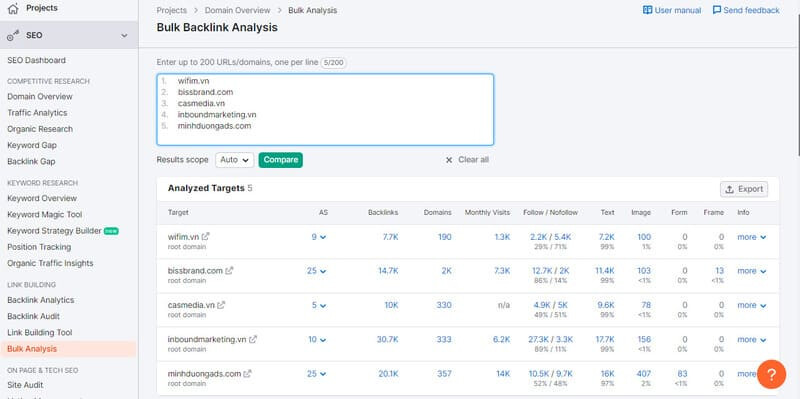The width and height of the screenshot is (800, 399).
Task: Open Results scope Auto dropdown
Action: coord(234,160)
